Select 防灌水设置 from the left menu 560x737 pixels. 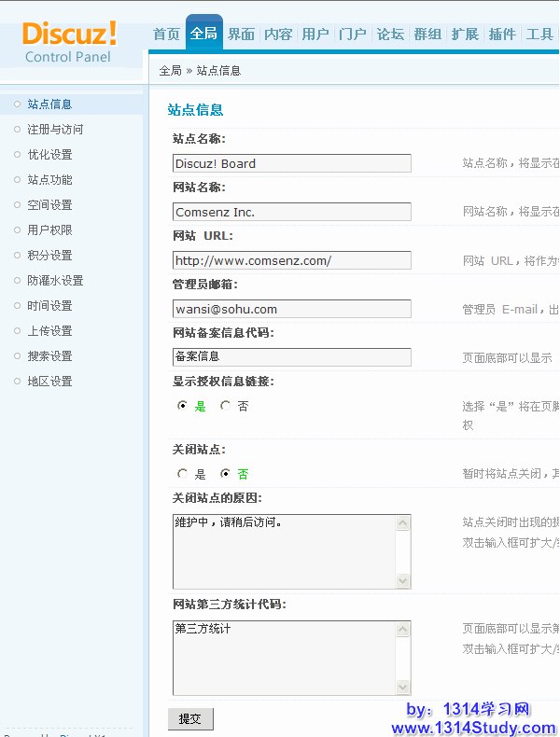(55, 281)
